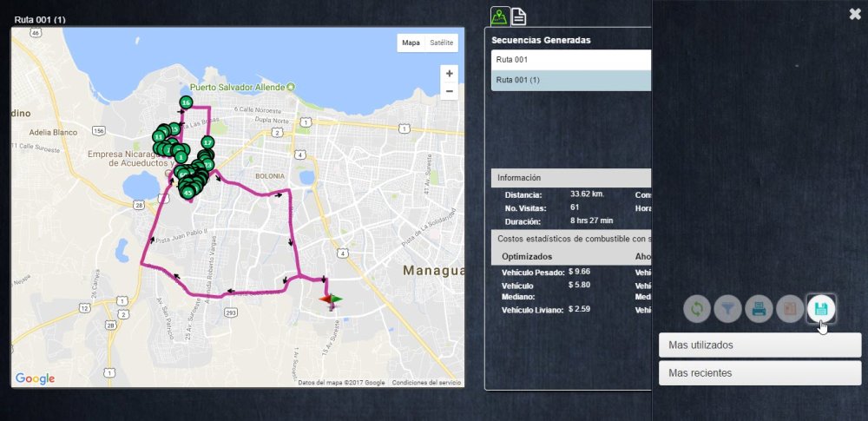
Task: Click the Google logo on map
Action: coord(35,378)
